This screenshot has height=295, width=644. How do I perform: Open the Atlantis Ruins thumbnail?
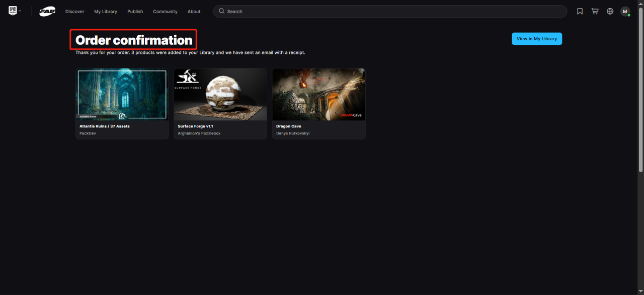click(122, 94)
